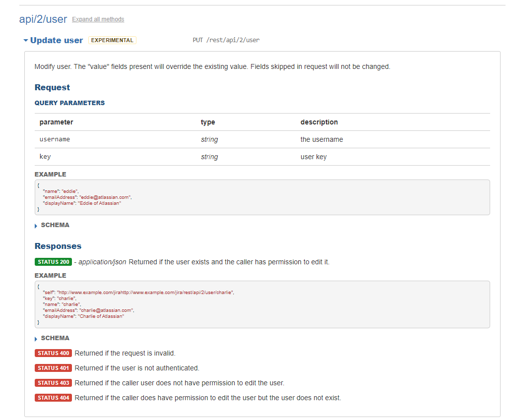The image size is (508, 420).
Task: Click the green STATUS 200 badge
Action: point(54,262)
